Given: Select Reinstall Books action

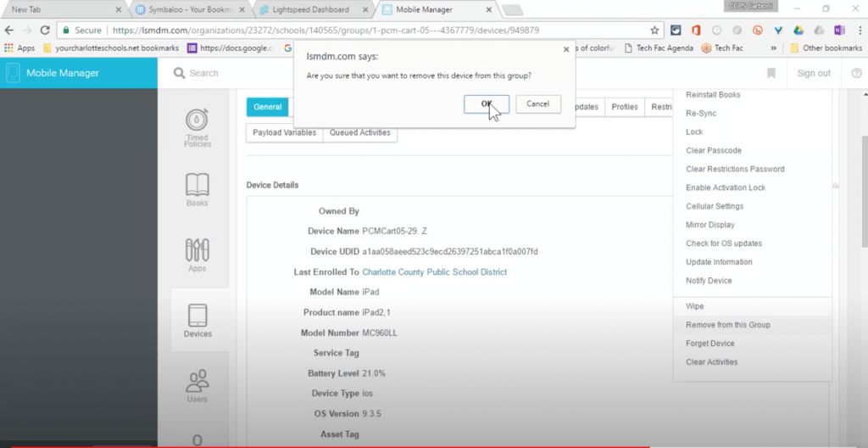Looking at the screenshot, I should [713, 95].
